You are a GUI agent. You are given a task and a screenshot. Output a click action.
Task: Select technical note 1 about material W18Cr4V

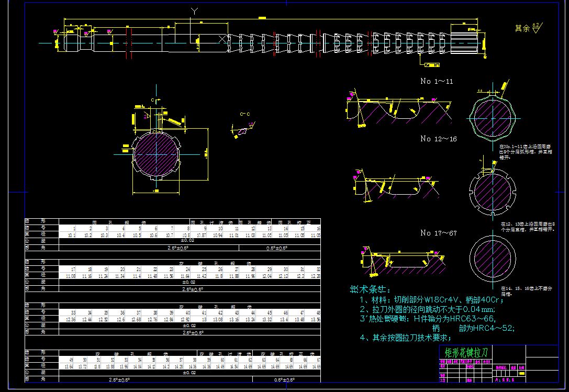click(x=431, y=300)
